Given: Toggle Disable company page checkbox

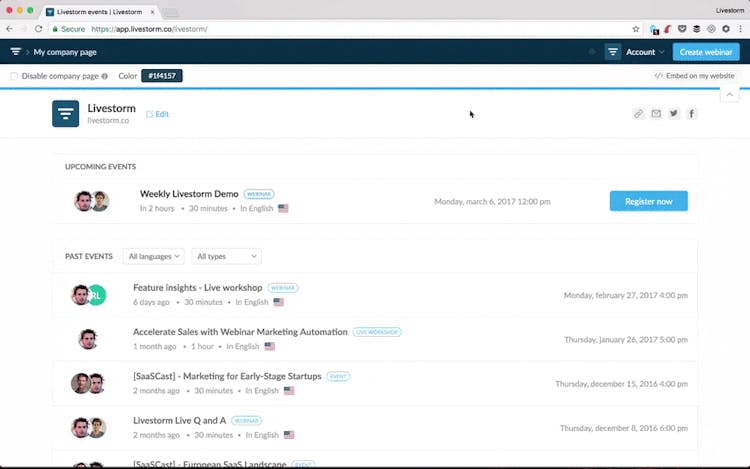Looking at the screenshot, I should point(14,76).
